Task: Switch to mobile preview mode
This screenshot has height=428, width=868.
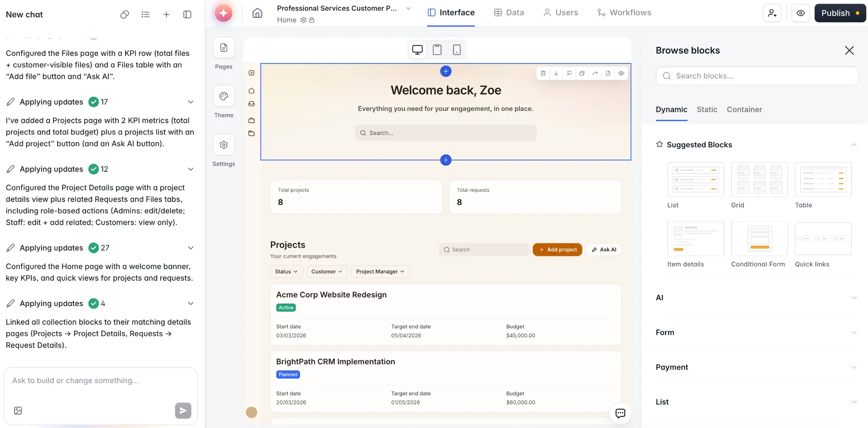Action: click(457, 50)
